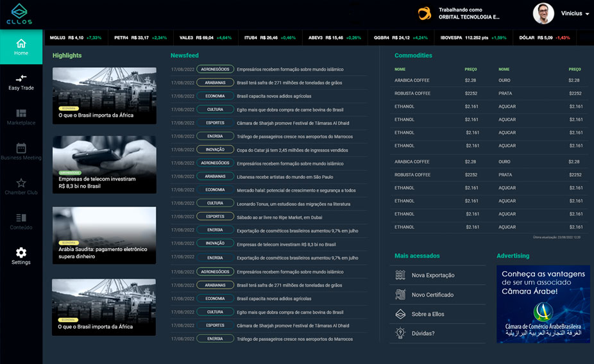Open the Chamber Club star icon
The image size is (594, 364).
click(x=21, y=183)
